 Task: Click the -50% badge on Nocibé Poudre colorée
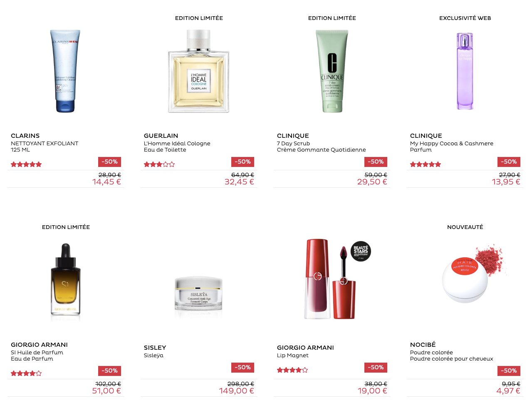[x=509, y=371]
